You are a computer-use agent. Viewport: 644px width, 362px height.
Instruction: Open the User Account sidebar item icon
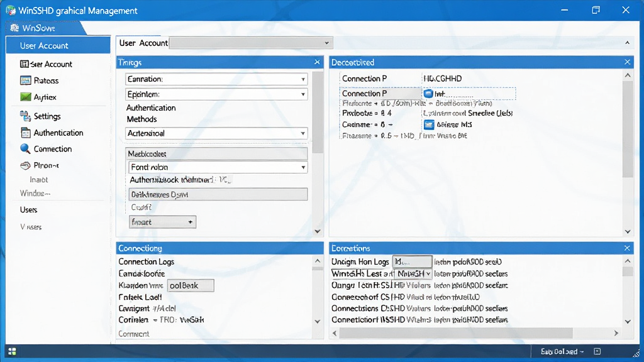(25, 64)
